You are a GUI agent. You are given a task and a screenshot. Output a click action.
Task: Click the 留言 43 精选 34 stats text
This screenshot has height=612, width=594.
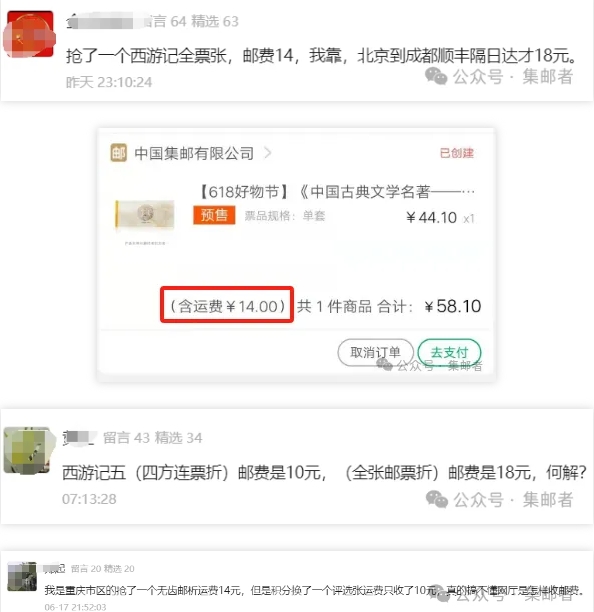click(153, 438)
